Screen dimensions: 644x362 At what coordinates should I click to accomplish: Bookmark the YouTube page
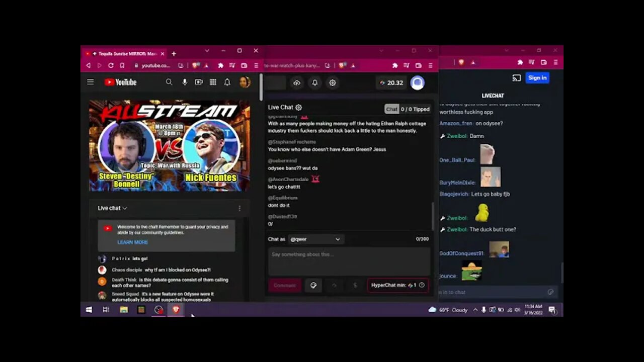click(x=122, y=65)
